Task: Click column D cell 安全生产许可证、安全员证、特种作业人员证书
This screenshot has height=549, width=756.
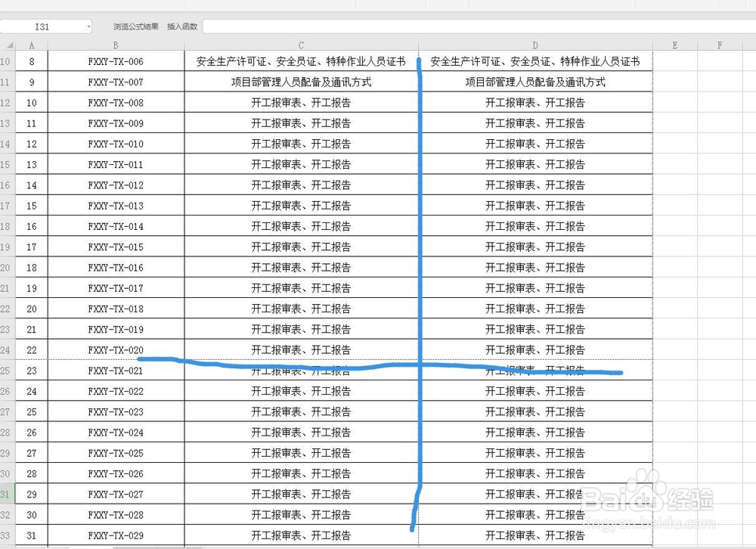Action: coord(535,61)
